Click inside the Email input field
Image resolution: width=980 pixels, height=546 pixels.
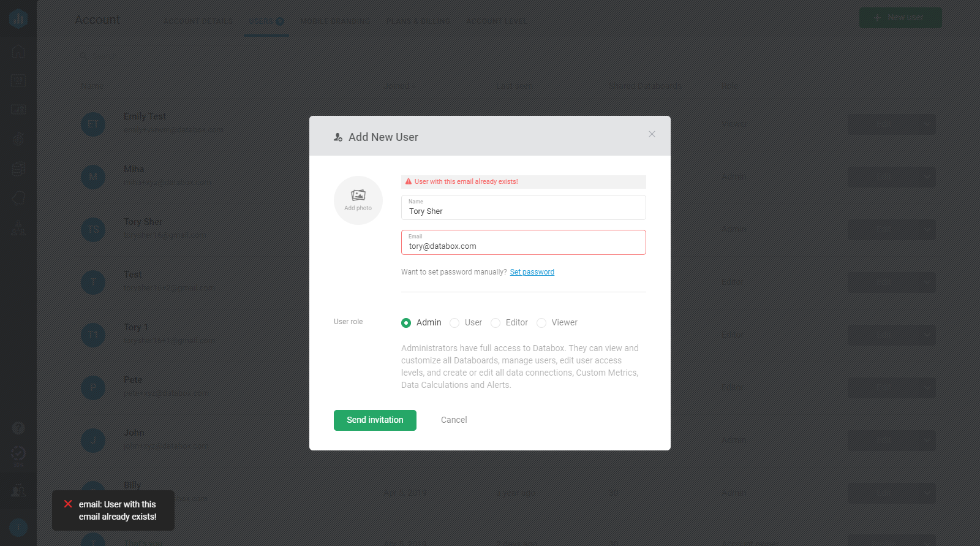523,245
